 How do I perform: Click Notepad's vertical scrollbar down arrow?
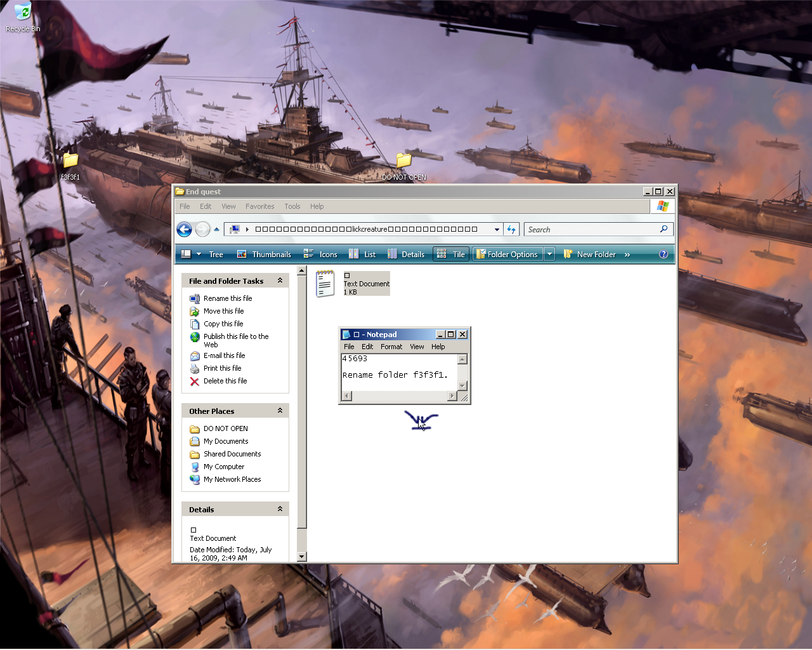(462, 385)
